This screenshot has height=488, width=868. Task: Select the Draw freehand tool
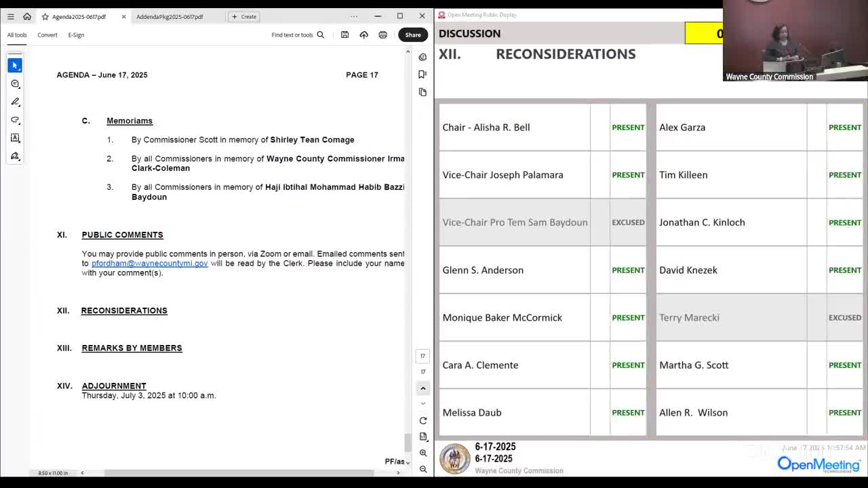[x=15, y=120]
